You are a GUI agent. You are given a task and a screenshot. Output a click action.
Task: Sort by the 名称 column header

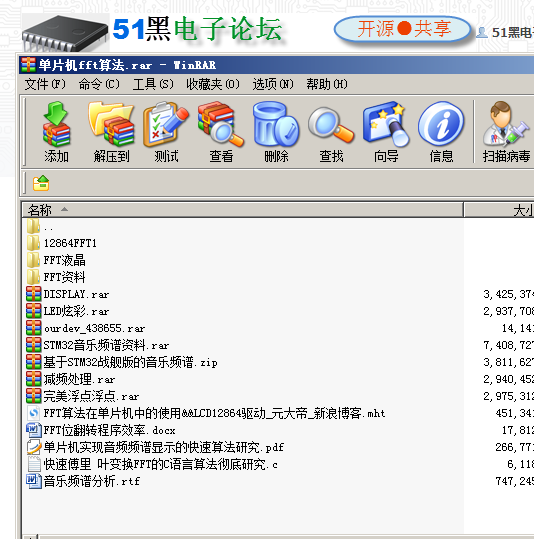tap(243, 210)
